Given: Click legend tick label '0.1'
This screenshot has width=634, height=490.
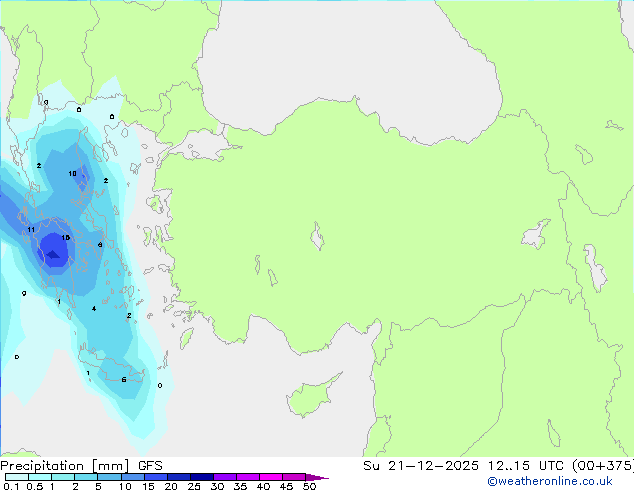Looking at the screenshot, I should pyautogui.click(x=11, y=486).
